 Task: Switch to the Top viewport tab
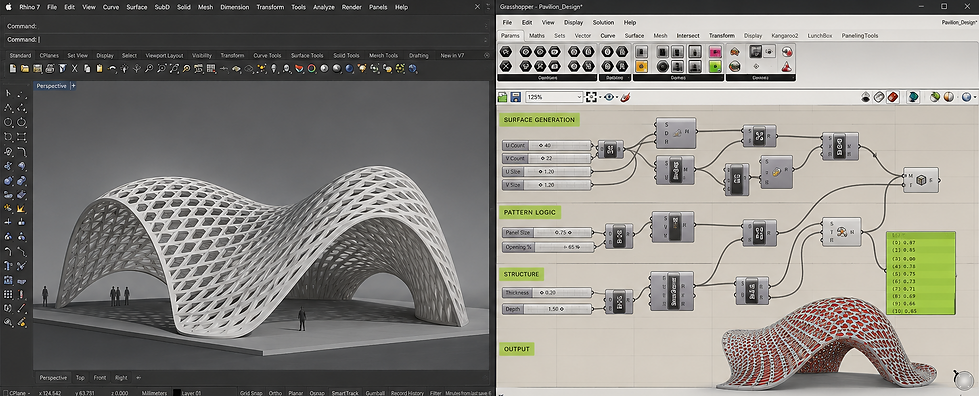click(x=80, y=377)
